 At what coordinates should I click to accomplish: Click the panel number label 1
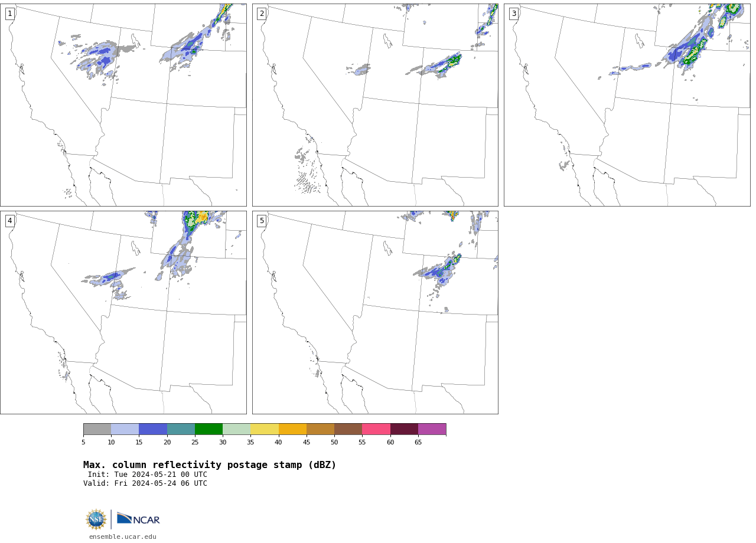10,14
